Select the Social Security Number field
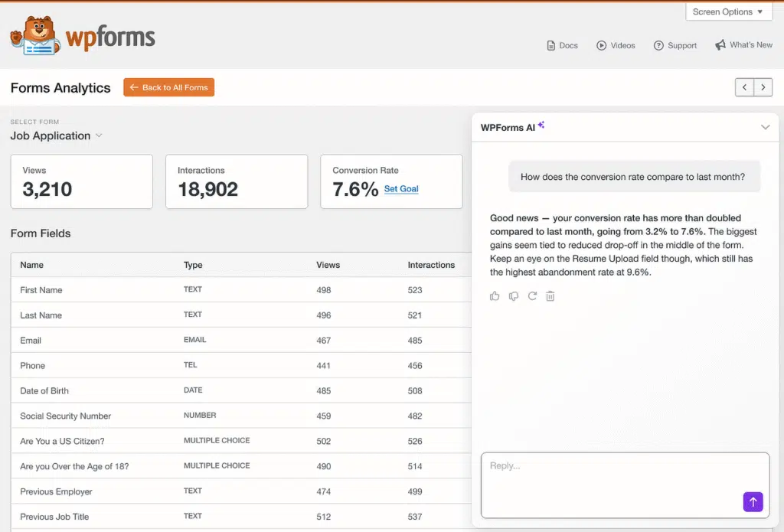 tap(66, 416)
